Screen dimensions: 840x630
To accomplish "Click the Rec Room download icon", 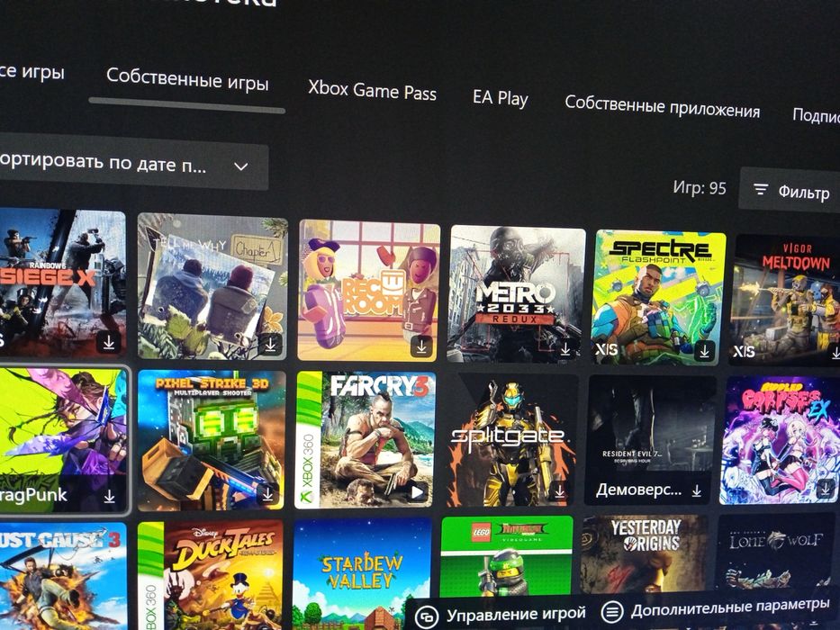I will click(x=421, y=346).
